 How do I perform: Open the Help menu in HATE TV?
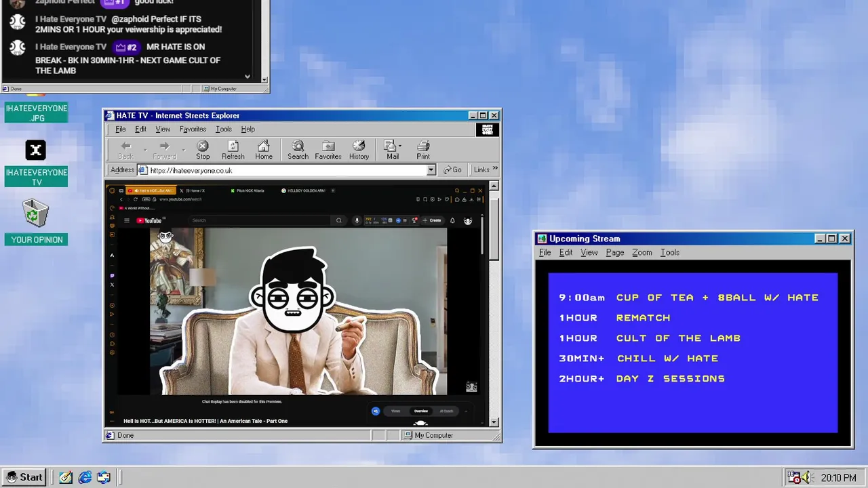pos(248,129)
